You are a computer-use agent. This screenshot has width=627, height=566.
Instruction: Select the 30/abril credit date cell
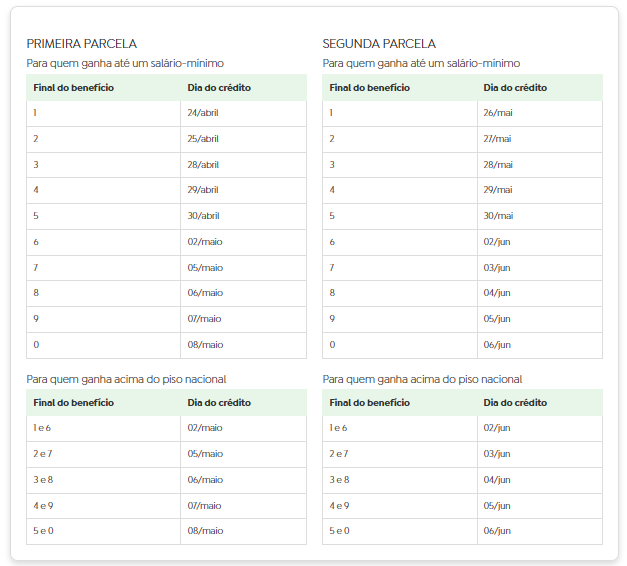coord(203,216)
